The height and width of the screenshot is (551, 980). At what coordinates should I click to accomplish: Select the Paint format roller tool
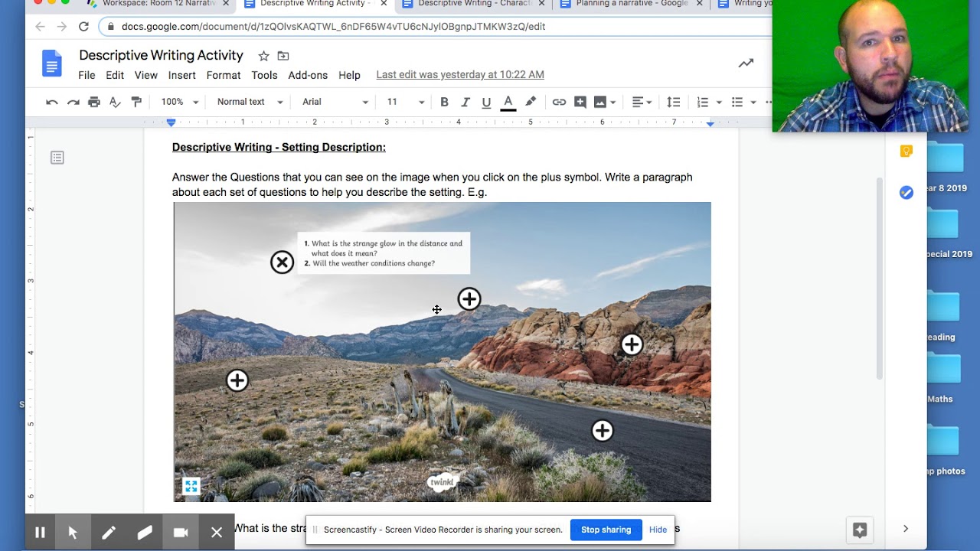point(136,102)
